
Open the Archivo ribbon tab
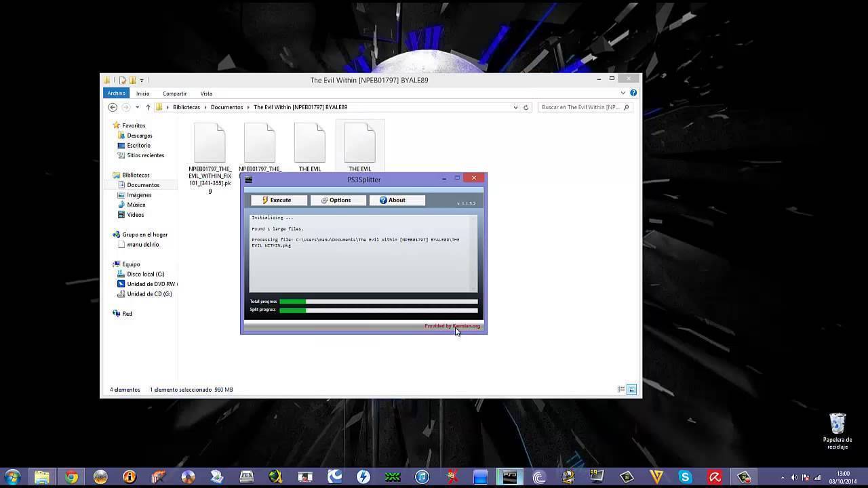coord(116,93)
